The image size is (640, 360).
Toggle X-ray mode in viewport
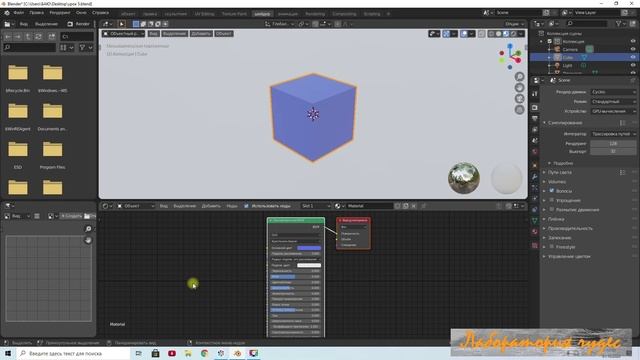(x=482, y=34)
